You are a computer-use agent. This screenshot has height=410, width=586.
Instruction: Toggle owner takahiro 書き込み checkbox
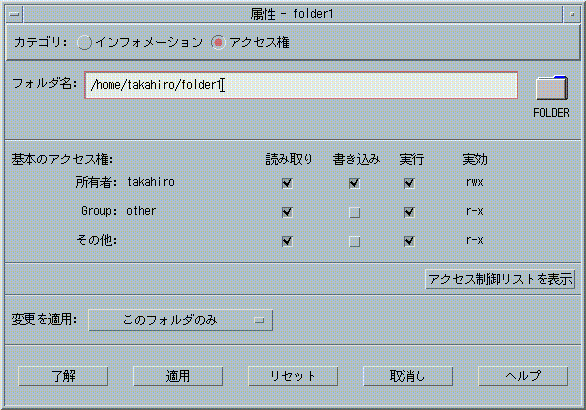click(354, 183)
